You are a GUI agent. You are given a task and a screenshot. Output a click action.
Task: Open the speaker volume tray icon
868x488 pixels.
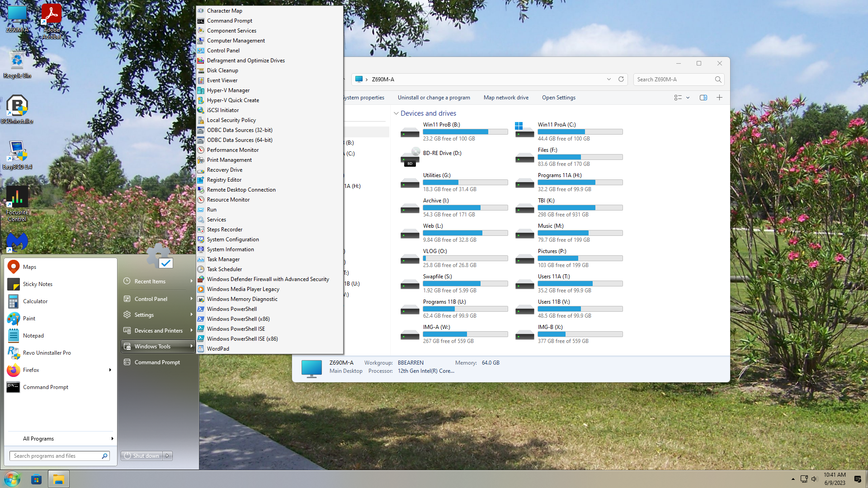814,479
